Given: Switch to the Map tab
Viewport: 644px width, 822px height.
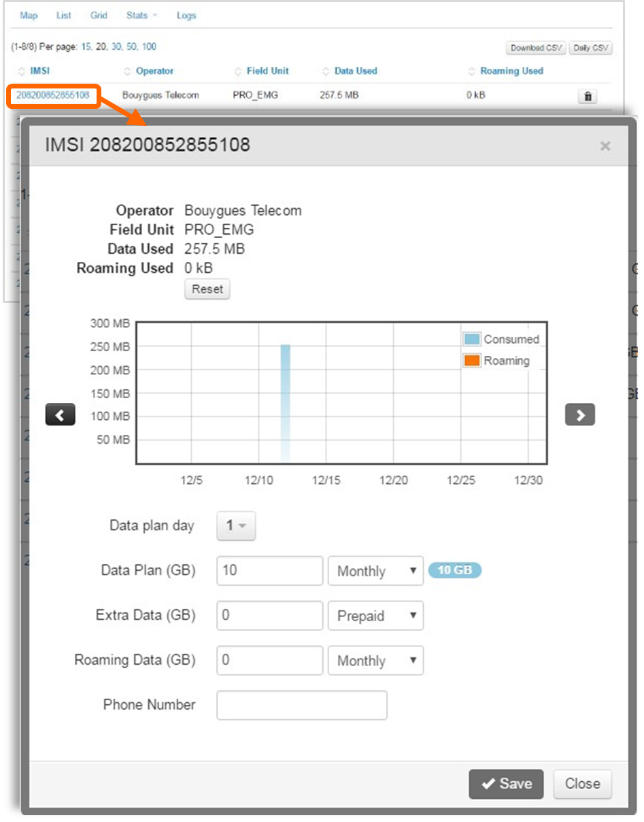Looking at the screenshot, I should [x=29, y=15].
